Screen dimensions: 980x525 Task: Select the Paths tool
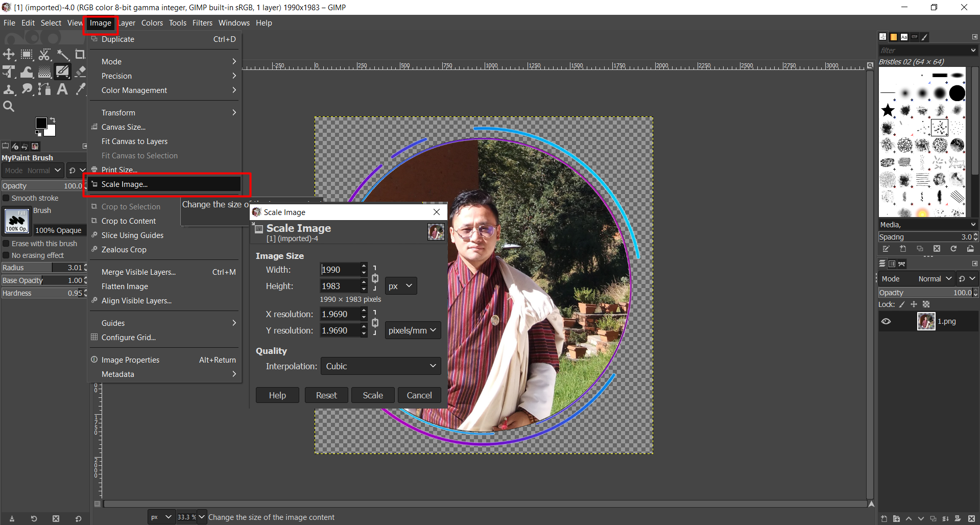click(x=44, y=89)
